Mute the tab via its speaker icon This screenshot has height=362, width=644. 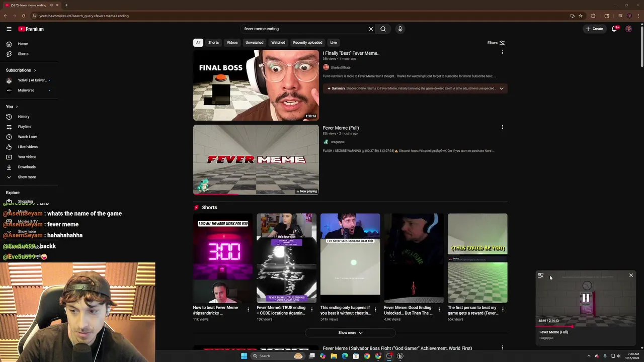coord(51,5)
